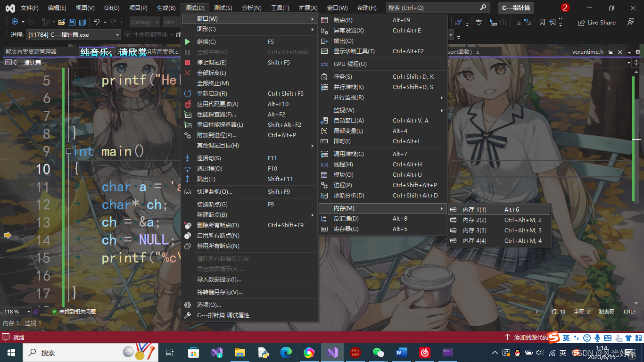Open Memory 1 (内存 1) window
Image resolution: width=644 pixels, height=362 pixels.
(499, 210)
